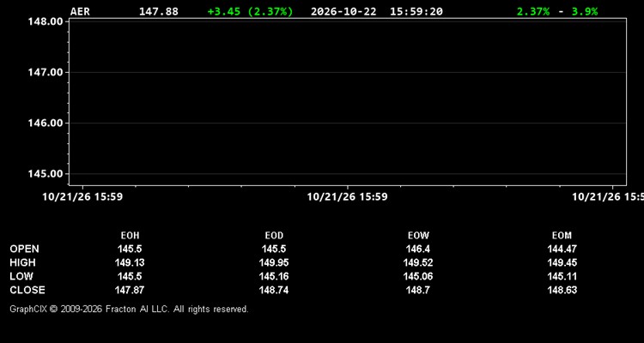Click the timestamp 15:59:20

[416, 11]
